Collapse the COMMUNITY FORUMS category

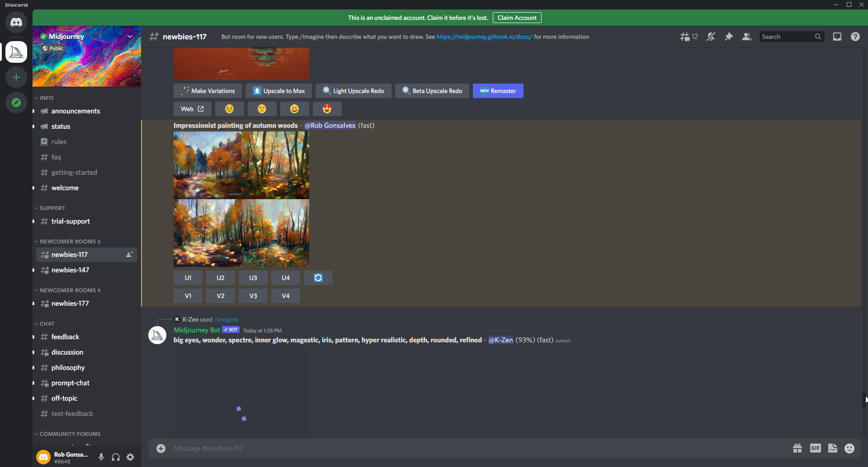70,434
